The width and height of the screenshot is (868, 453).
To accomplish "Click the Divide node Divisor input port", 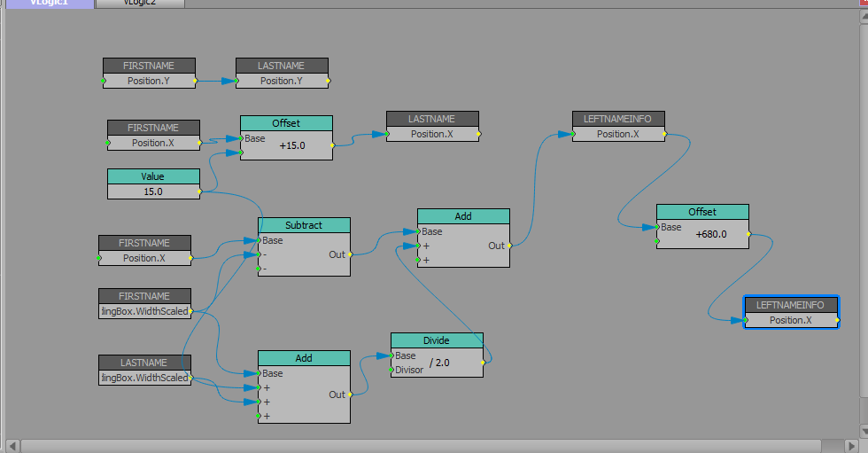I will click(391, 370).
